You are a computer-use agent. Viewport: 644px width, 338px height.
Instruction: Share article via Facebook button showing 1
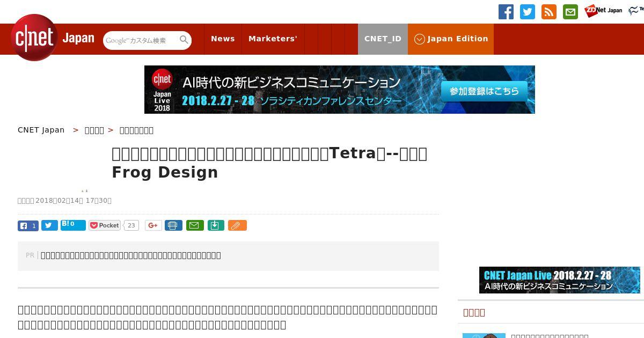(x=28, y=226)
